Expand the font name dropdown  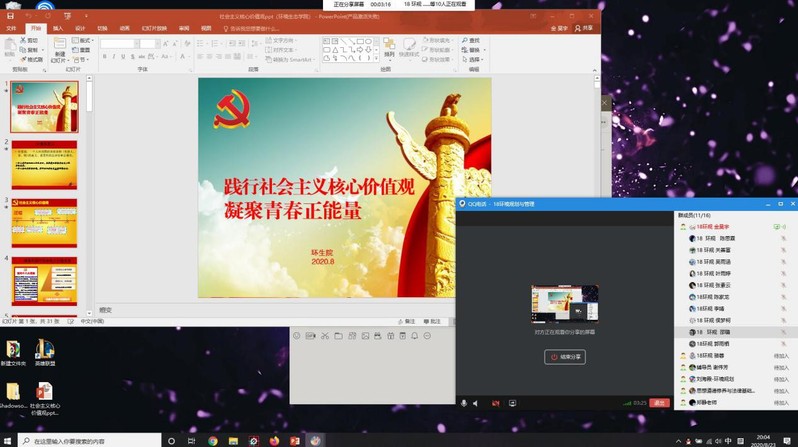(x=133, y=44)
